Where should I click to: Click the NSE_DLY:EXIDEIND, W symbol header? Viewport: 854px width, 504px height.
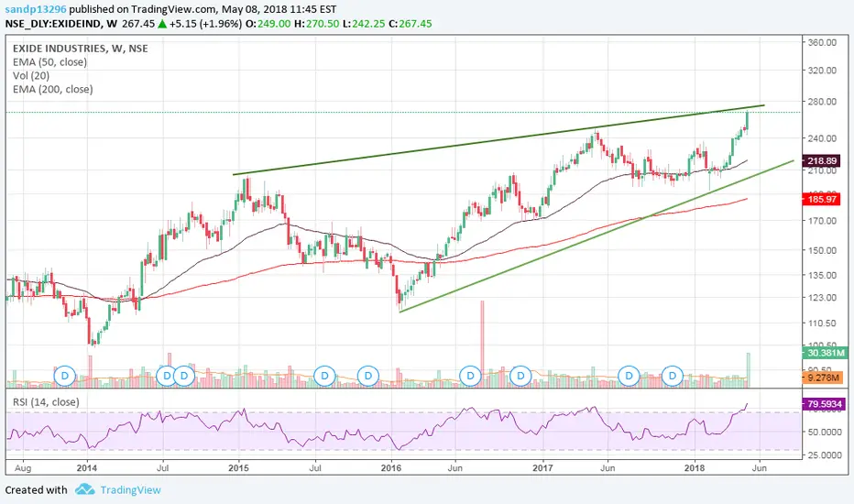pyautogui.click(x=61, y=24)
